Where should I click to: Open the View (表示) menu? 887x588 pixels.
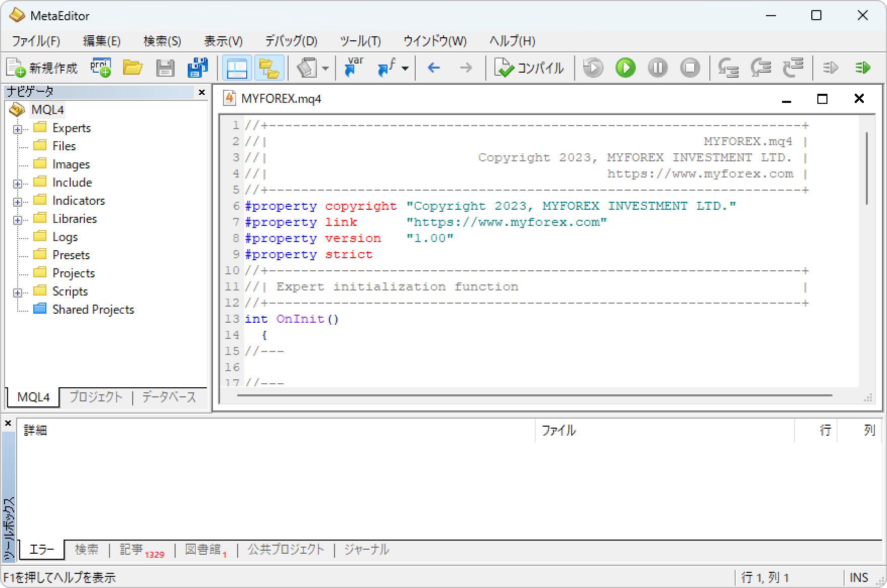tap(223, 41)
